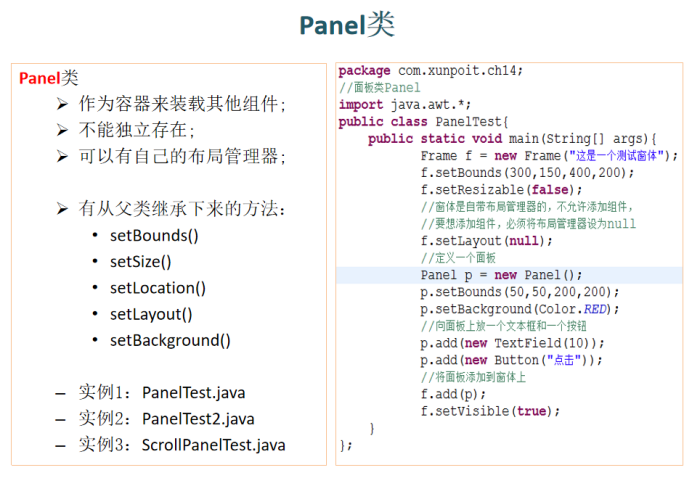Click the comment "//将面板添加到窗体上"
Viewport: 692px width, 479px height.
coord(473,377)
